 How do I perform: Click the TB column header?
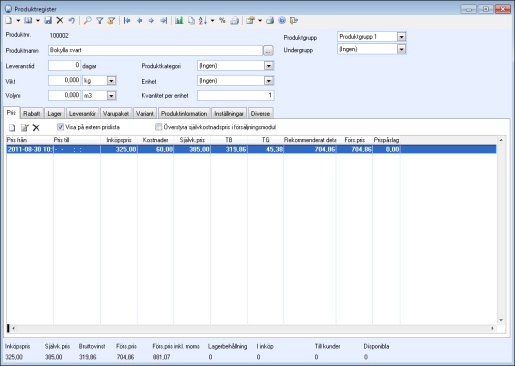click(229, 140)
